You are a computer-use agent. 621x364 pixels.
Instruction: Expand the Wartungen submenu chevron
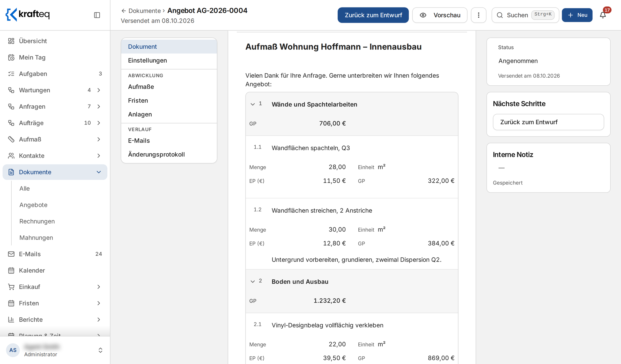tap(99, 90)
